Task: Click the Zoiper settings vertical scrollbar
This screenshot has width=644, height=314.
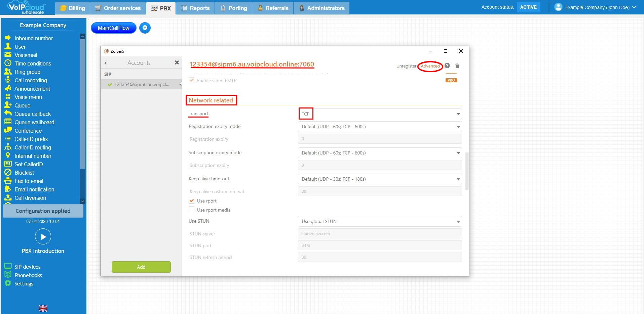Action: pyautogui.click(x=467, y=171)
